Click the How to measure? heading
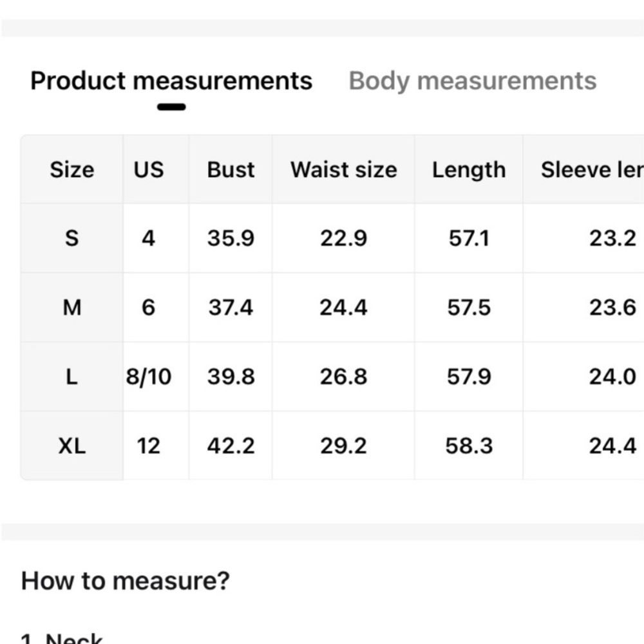 pos(126,581)
